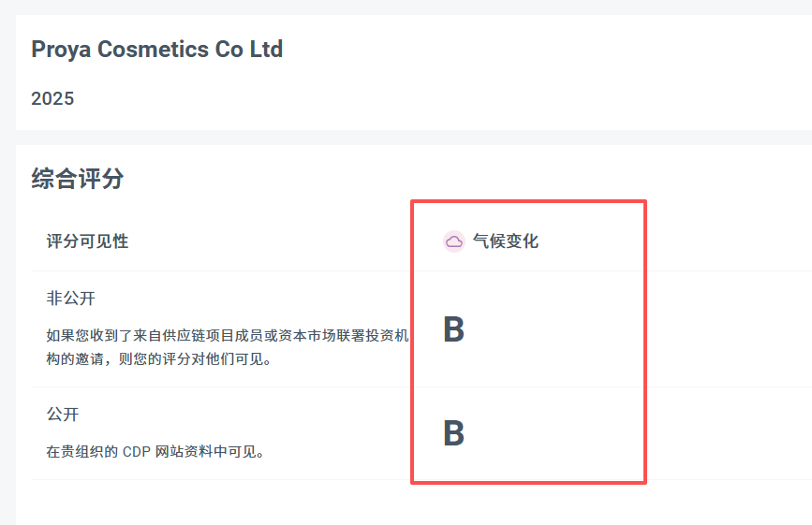Click the year 2025 under the title
This screenshot has height=525, width=812.
click(52, 98)
